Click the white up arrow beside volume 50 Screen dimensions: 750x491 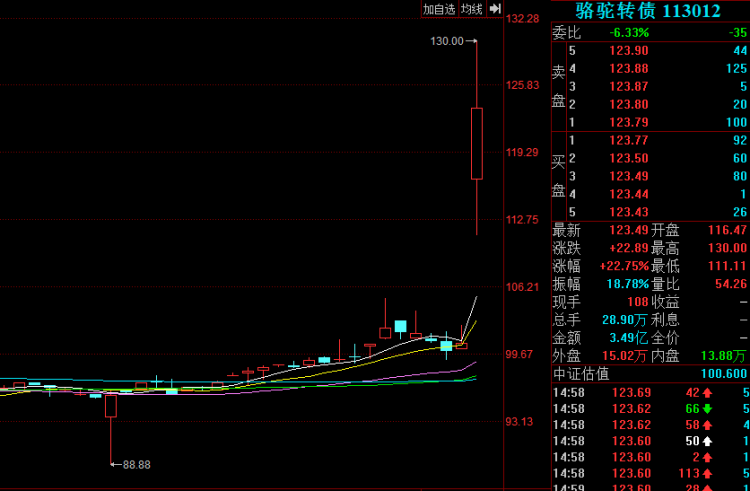click(x=707, y=441)
